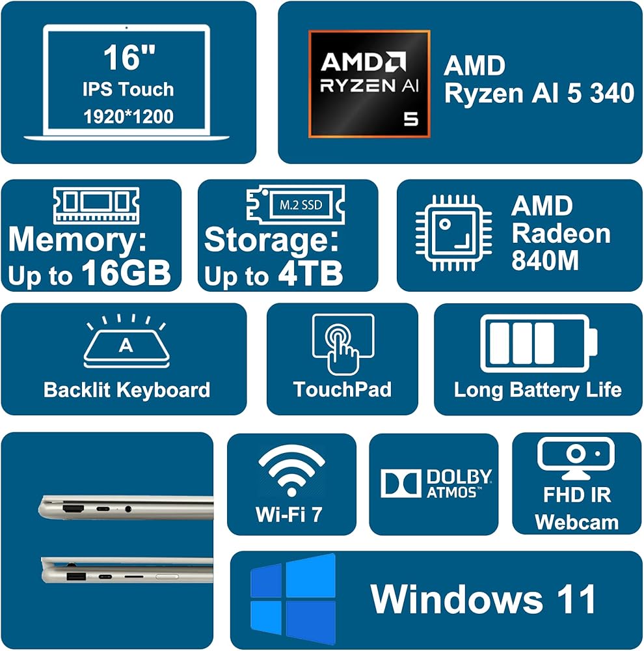Select the GPU processor chip icon

tap(453, 233)
